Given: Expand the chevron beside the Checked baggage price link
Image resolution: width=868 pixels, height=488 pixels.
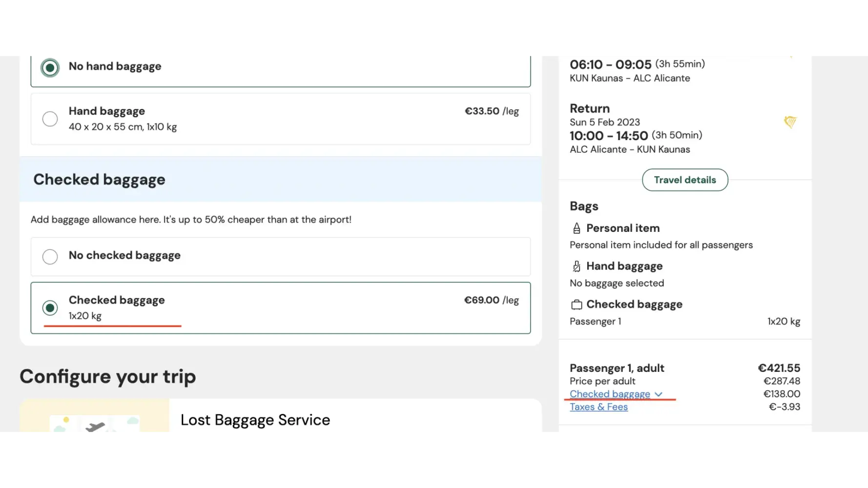Looking at the screenshot, I should (659, 394).
